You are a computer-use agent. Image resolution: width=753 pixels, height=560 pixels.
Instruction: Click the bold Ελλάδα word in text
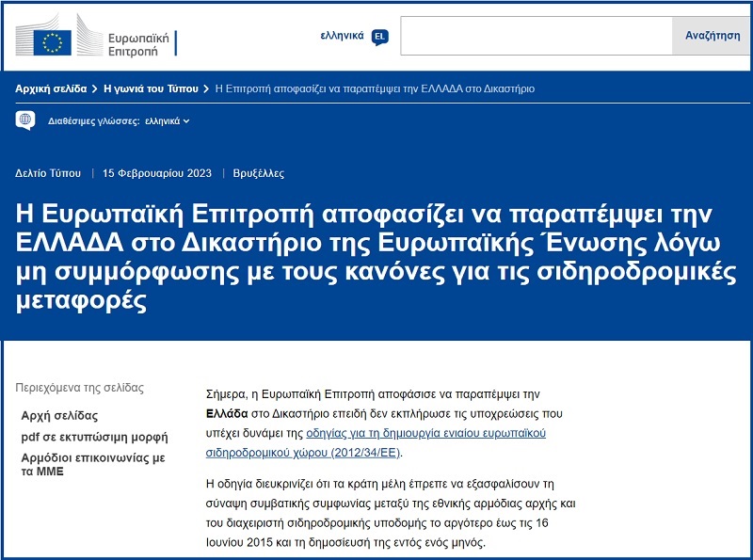pos(227,413)
